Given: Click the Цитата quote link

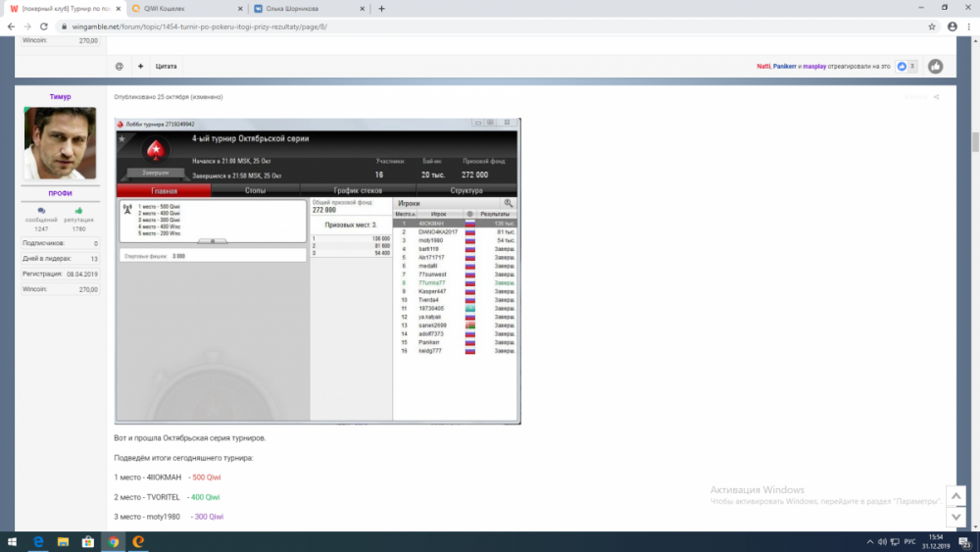Looking at the screenshot, I should click(166, 67).
